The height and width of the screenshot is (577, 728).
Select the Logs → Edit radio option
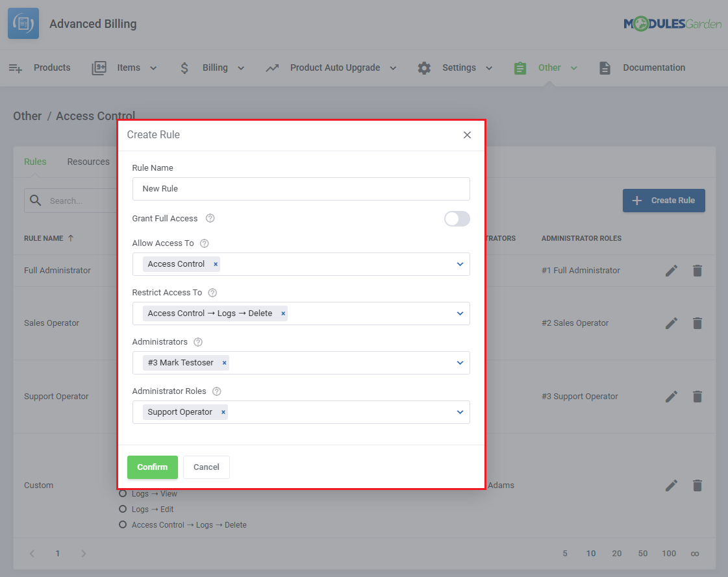point(123,509)
